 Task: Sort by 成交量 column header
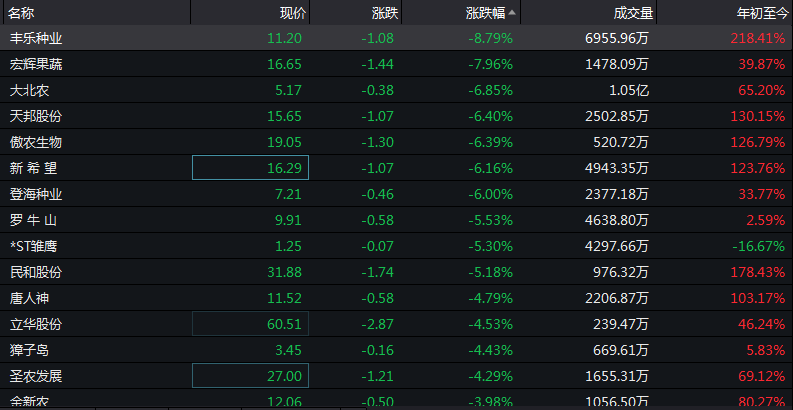pyautogui.click(x=633, y=13)
